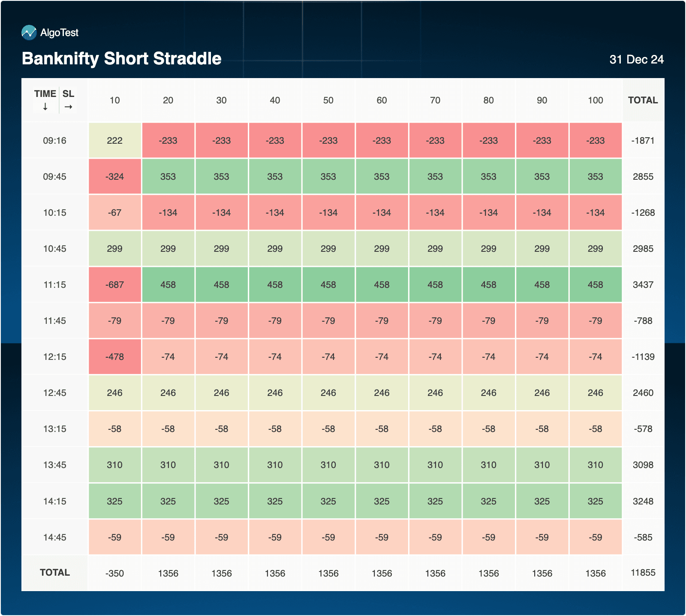Select the 14:45 time row label

[x=54, y=537]
